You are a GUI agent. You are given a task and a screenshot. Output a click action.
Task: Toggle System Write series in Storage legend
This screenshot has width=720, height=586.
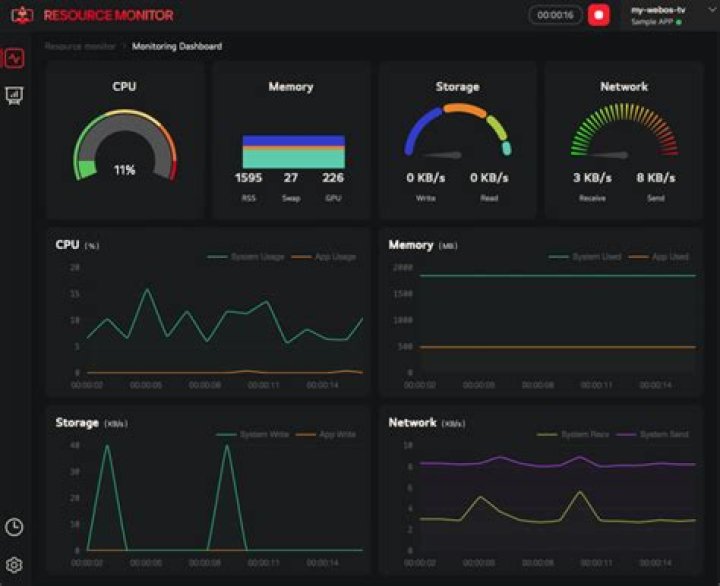252,434
